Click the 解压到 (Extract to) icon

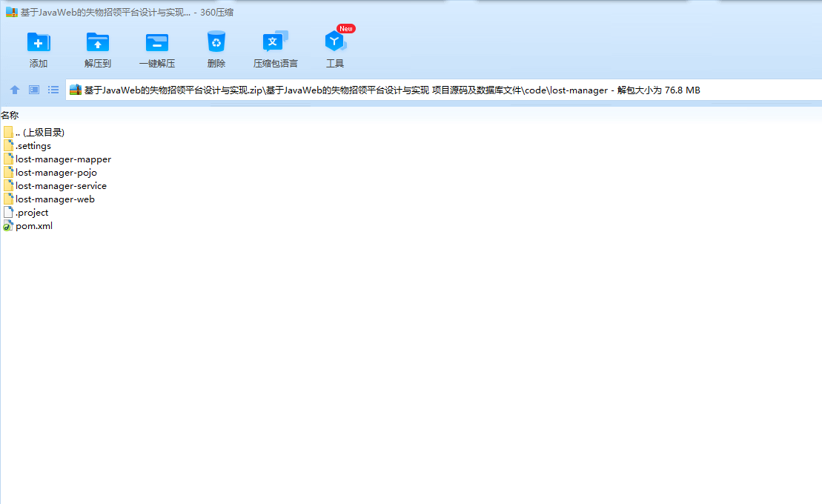click(98, 42)
